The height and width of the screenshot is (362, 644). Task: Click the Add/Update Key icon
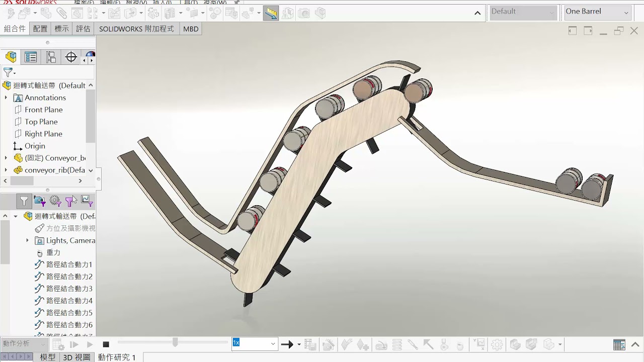pyautogui.click(x=363, y=344)
